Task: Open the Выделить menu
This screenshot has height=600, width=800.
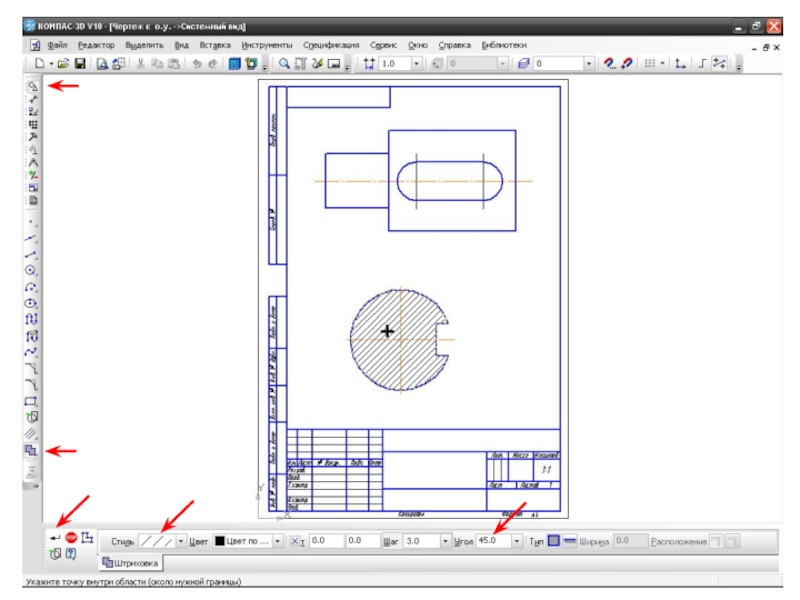Action: [x=144, y=45]
